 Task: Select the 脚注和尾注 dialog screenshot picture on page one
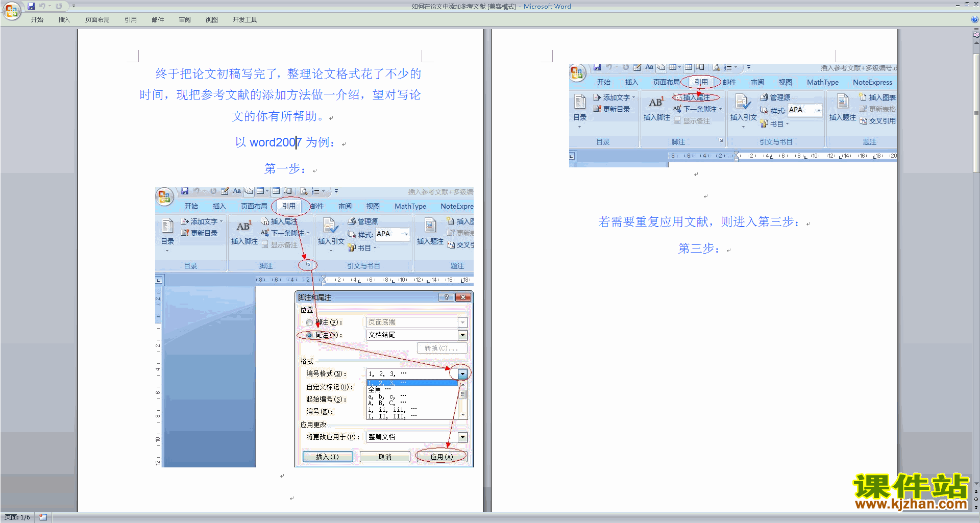[314, 327]
